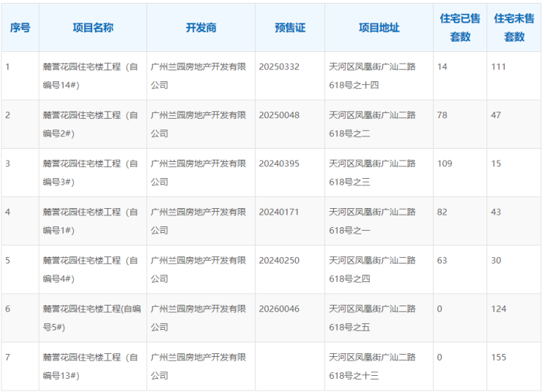
Task: Click sold count 63
Action: [x=442, y=260]
